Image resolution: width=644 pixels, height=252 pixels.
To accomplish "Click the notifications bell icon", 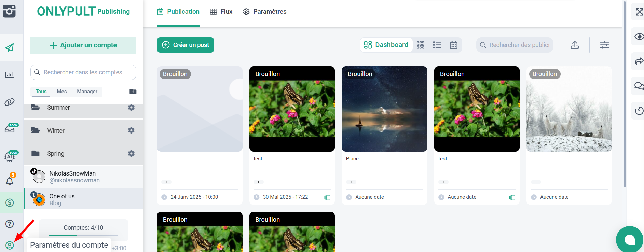I will pyautogui.click(x=10, y=181).
